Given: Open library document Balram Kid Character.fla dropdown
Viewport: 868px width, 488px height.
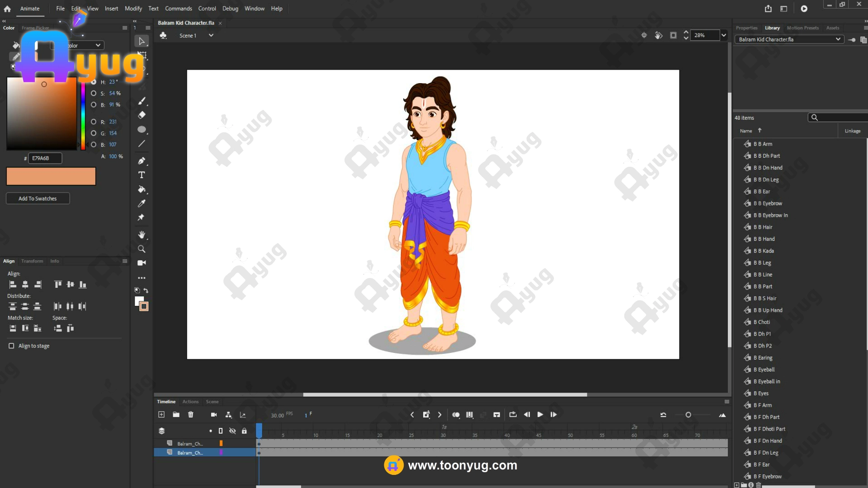Looking at the screenshot, I should pos(838,39).
